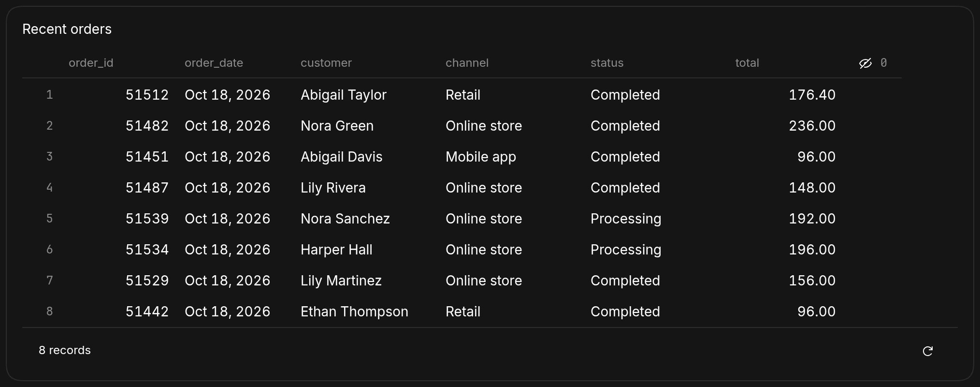
Task: Click the row number 8 cell
Action: click(49, 312)
